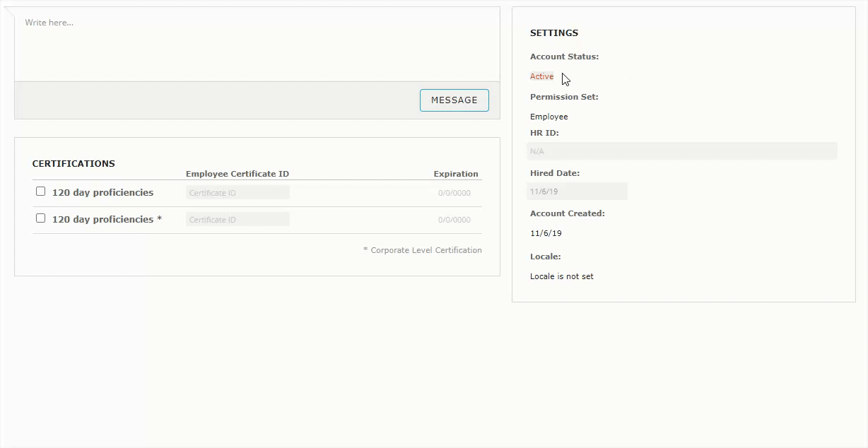The width and height of the screenshot is (868, 448).
Task: Click the SETTINGS panel heading
Action: (554, 33)
